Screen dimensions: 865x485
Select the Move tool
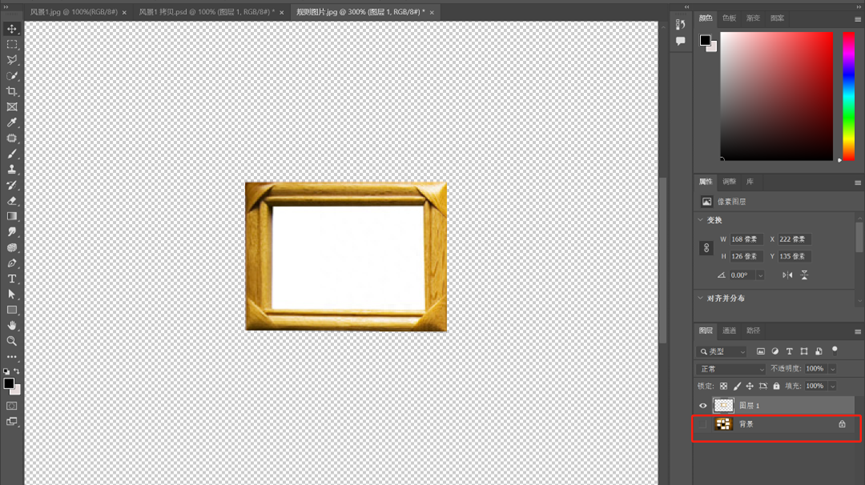[12, 29]
